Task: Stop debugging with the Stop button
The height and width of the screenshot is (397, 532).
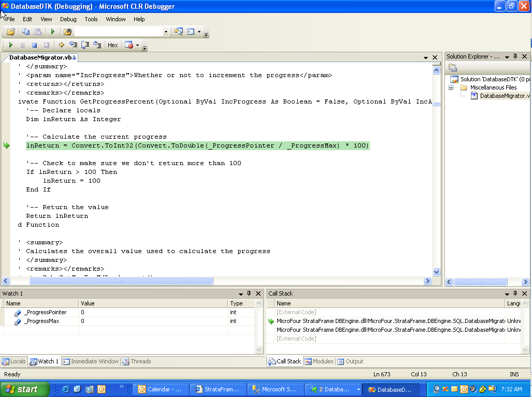Action: point(34,45)
